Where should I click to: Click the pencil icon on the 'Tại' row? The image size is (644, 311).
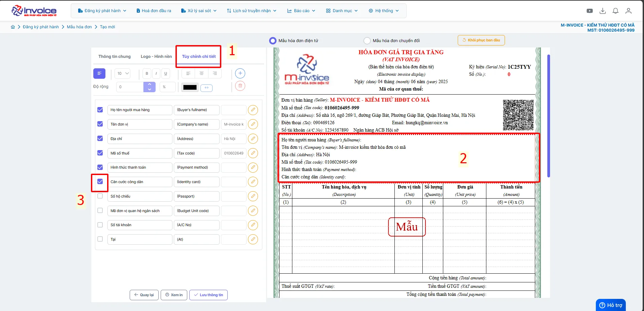[x=253, y=239]
